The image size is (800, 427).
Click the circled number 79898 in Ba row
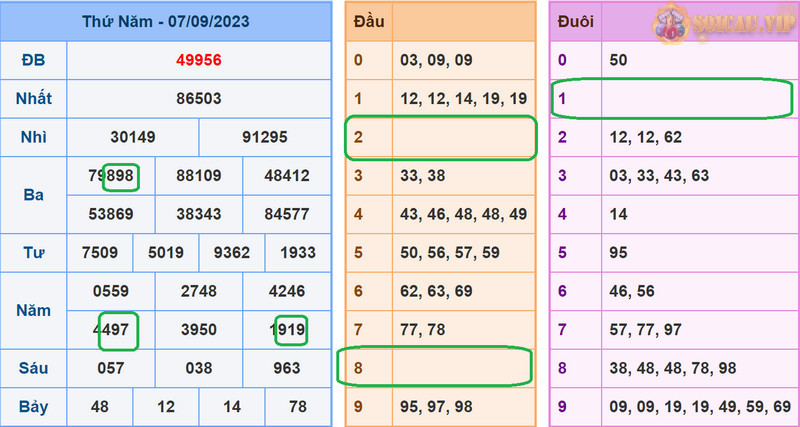[111, 176]
